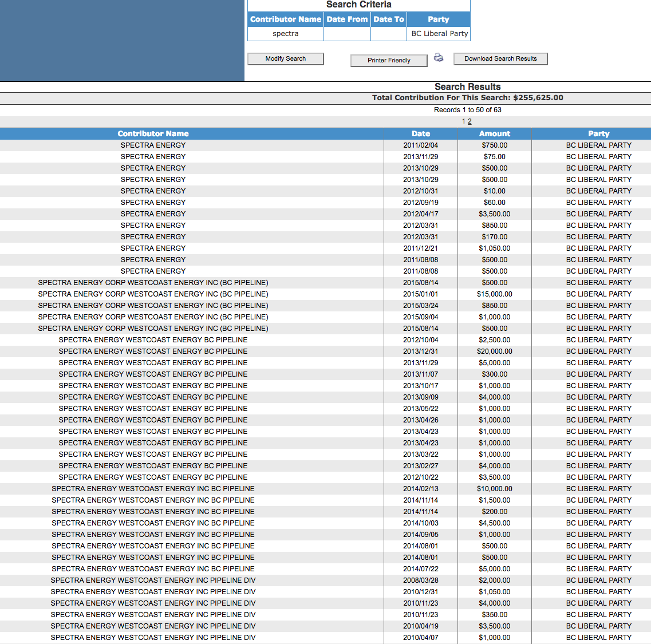Select the 2008/03/28 date cell
Viewport: 651px width, 644px height.
click(x=421, y=580)
